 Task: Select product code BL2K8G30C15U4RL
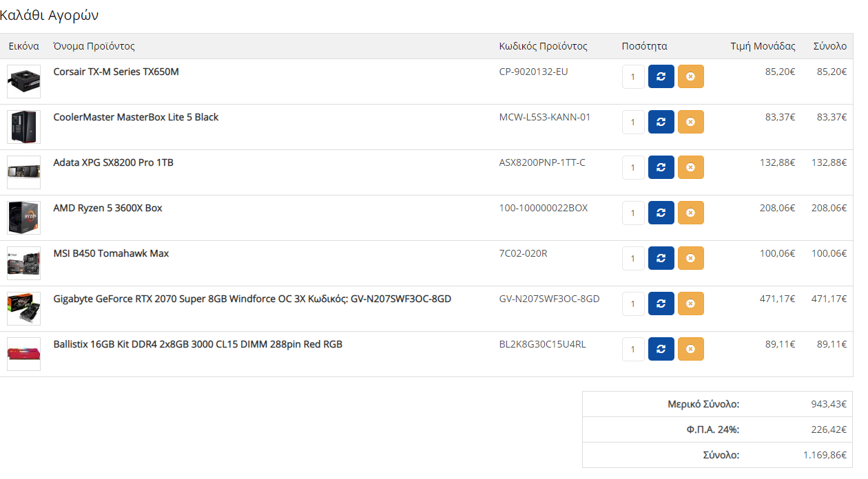click(543, 344)
